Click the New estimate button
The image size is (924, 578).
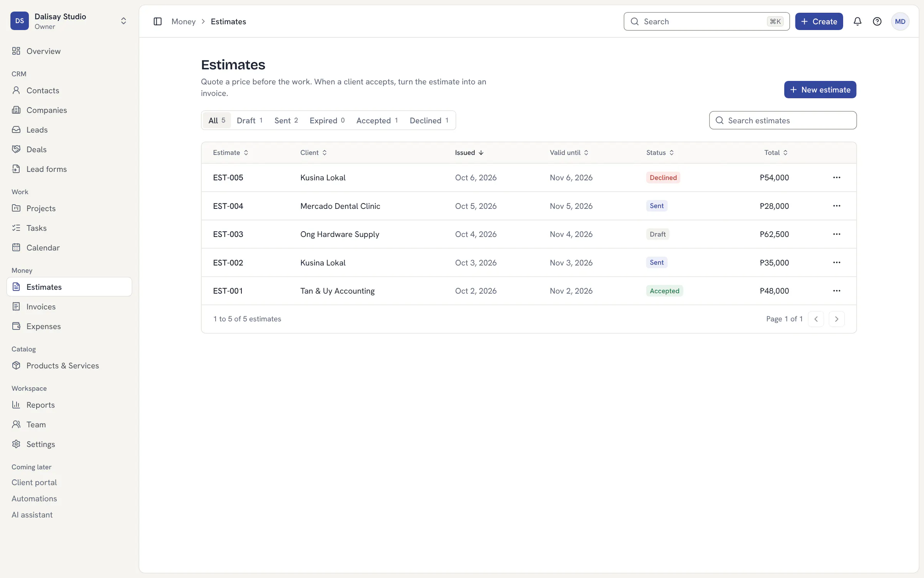(x=820, y=90)
